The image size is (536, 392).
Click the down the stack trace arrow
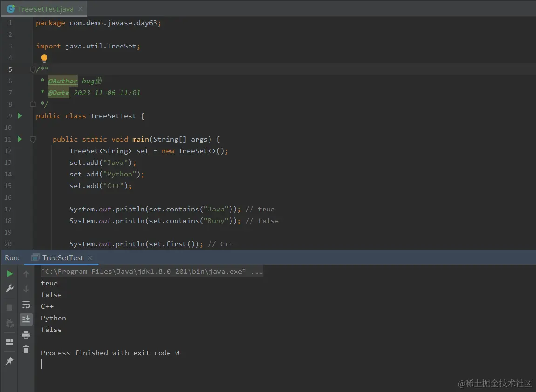pos(26,289)
